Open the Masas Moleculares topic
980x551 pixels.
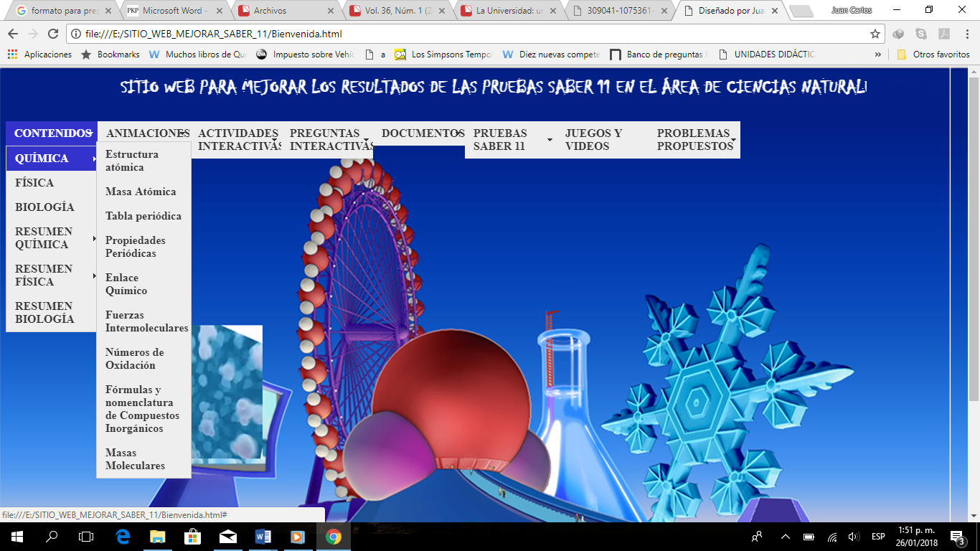pos(135,459)
